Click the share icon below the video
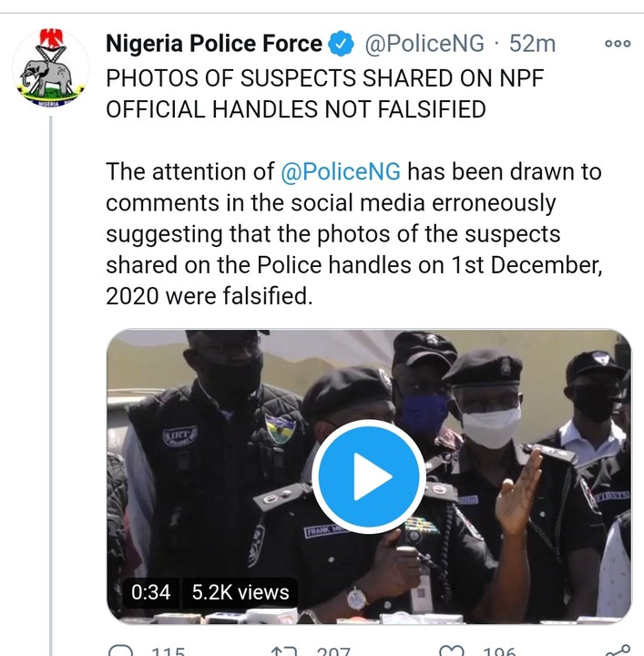The height and width of the screenshot is (656, 644). [618, 651]
